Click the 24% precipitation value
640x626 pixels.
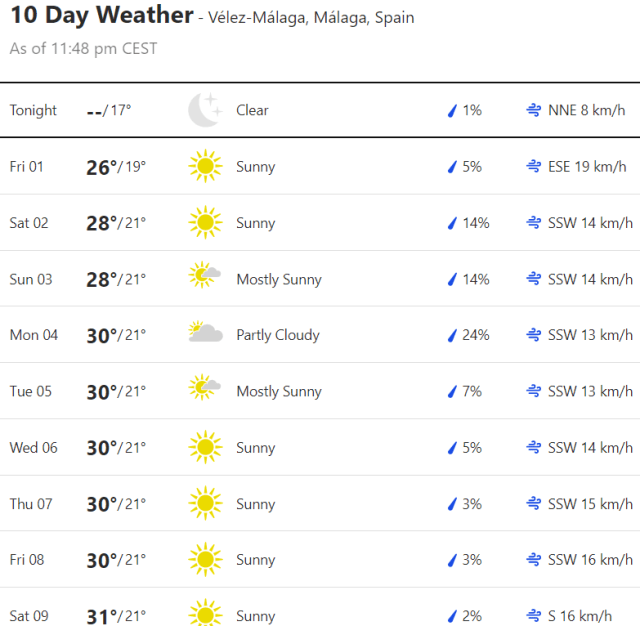(475, 335)
